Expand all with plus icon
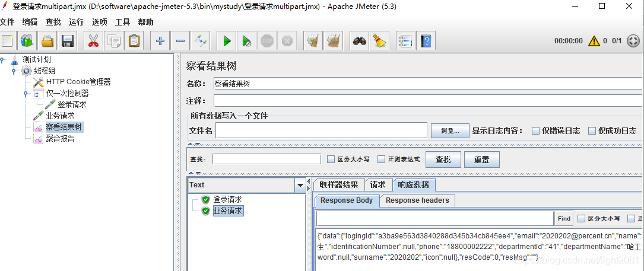Screen dimensions: 644x271 pos(160,41)
